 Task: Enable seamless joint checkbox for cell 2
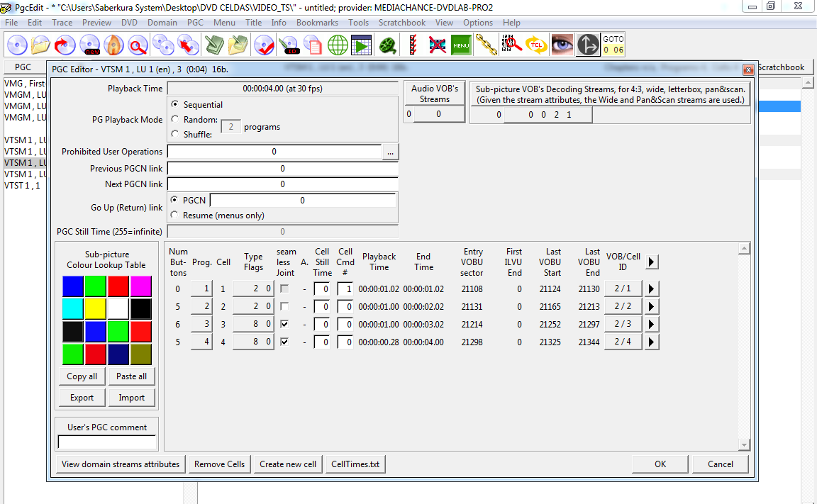pos(284,306)
